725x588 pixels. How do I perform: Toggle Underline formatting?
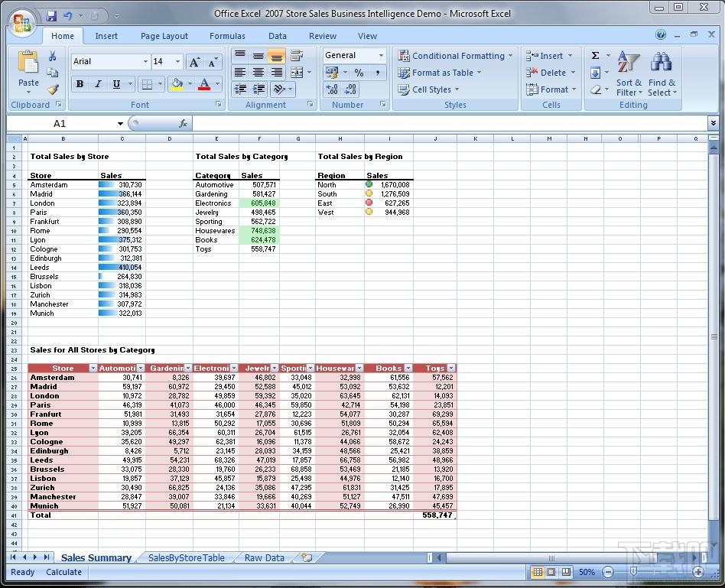[115, 83]
